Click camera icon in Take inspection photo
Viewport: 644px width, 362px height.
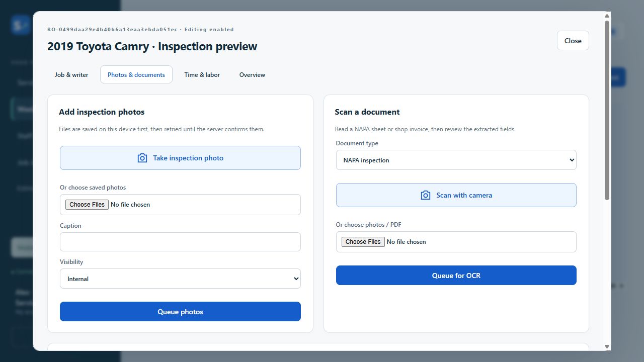[142, 158]
